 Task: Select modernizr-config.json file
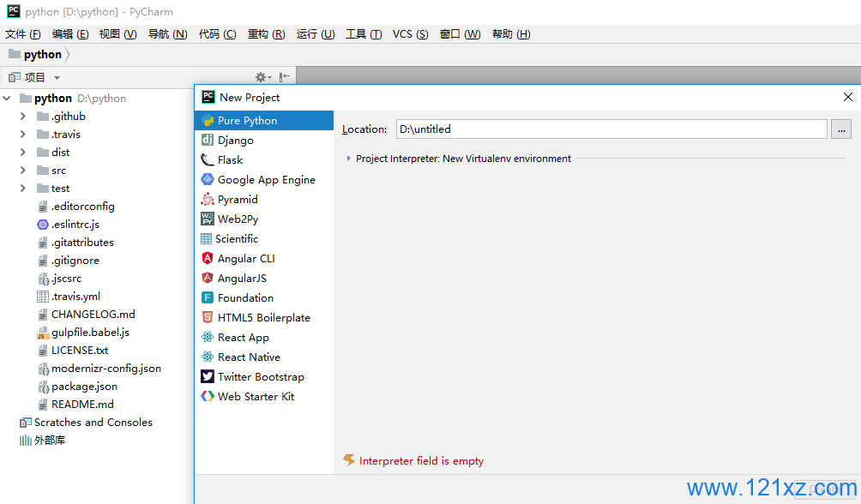click(x=106, y=369)
